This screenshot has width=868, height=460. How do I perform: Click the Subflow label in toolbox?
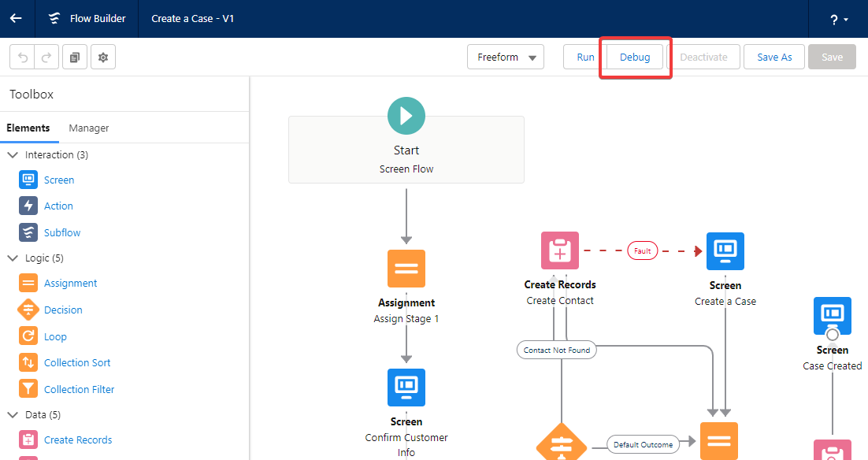tap(62, 232)
